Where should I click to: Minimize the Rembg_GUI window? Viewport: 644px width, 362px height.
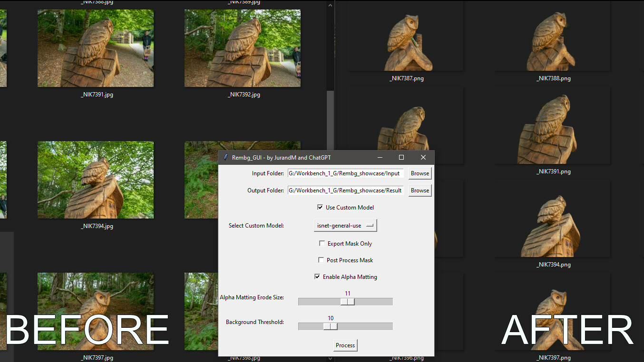tap(380, 157)
